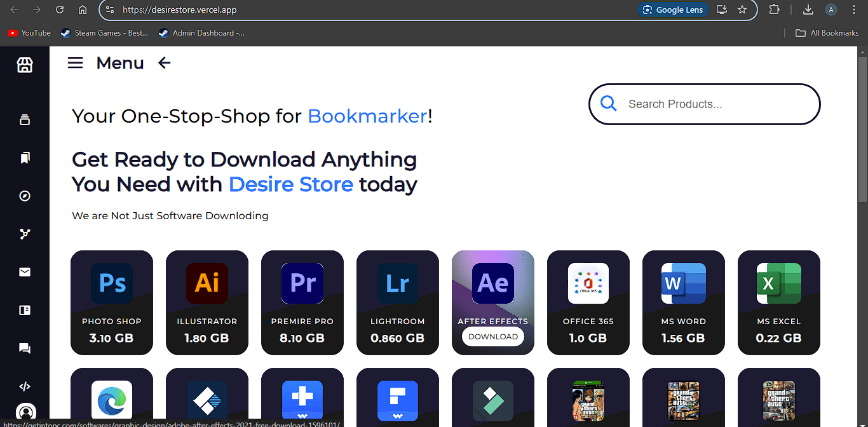The height and width of the screenshot is (427, 868).
Task: Open the Chrome profile avatar A
Action: 831,10
